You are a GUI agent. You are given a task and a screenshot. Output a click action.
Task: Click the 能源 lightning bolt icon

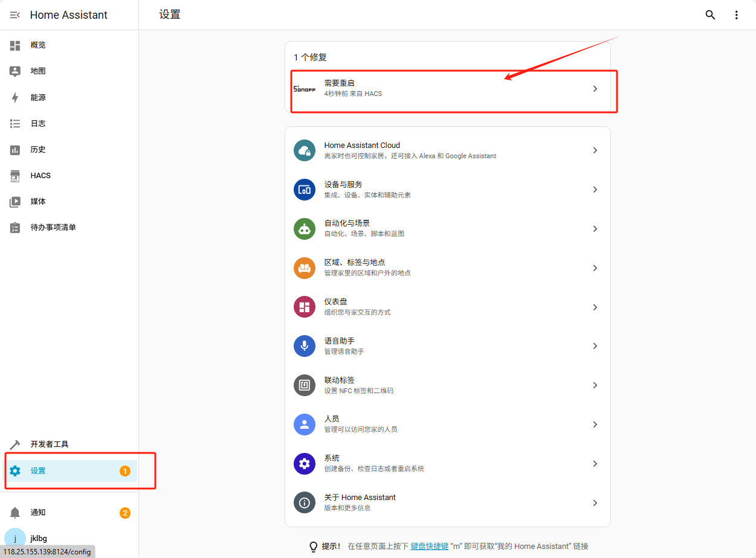pyautogui.click(x=15, y=97)
